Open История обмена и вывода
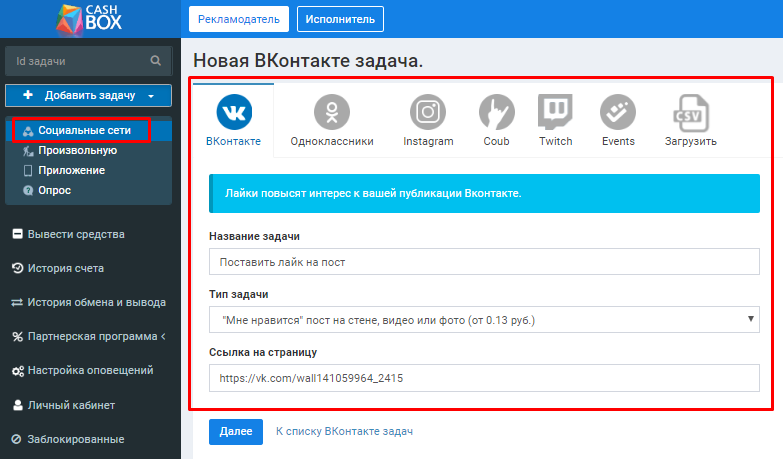The image size is (783, 459). coord(96,303)
